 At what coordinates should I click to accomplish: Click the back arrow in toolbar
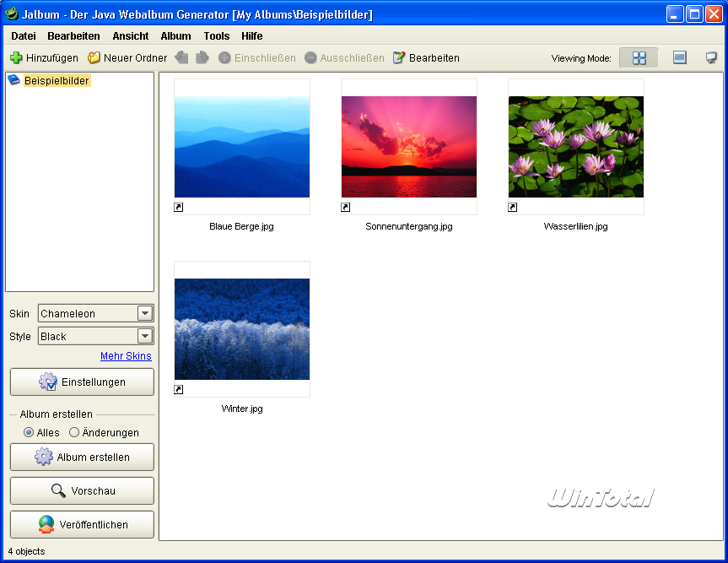coord(181,58)
